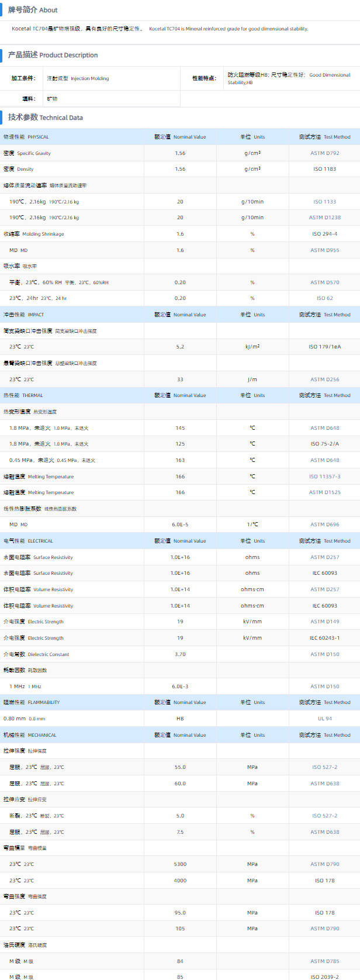Select the 产品描述 Product Description heading
The height and width of the screenshot is (980, 360).
53,55
